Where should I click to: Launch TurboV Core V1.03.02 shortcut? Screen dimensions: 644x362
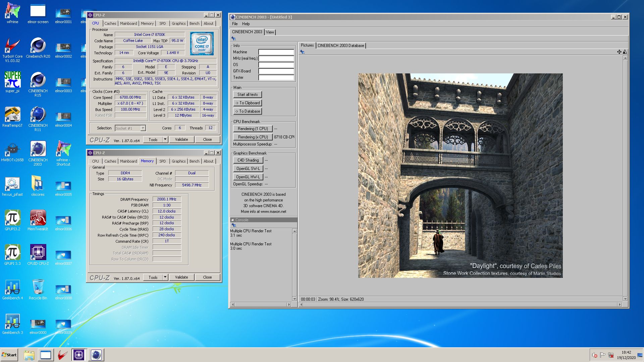pyautogui.click(x=12, y=50)
